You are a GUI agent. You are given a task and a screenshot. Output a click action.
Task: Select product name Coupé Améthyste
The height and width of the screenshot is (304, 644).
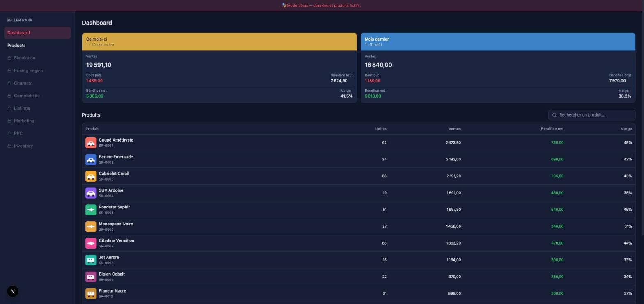click(116, 140)
